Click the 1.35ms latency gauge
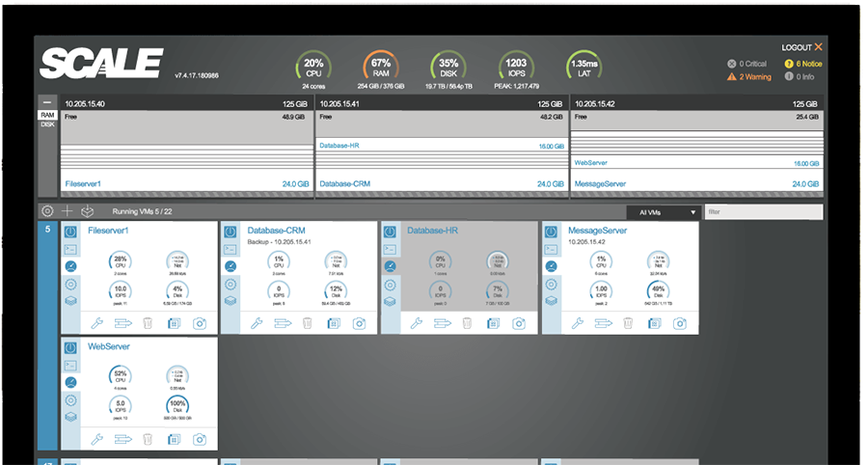Image resolution: width=868 pixels, height=465 pixels. (584, 67)
